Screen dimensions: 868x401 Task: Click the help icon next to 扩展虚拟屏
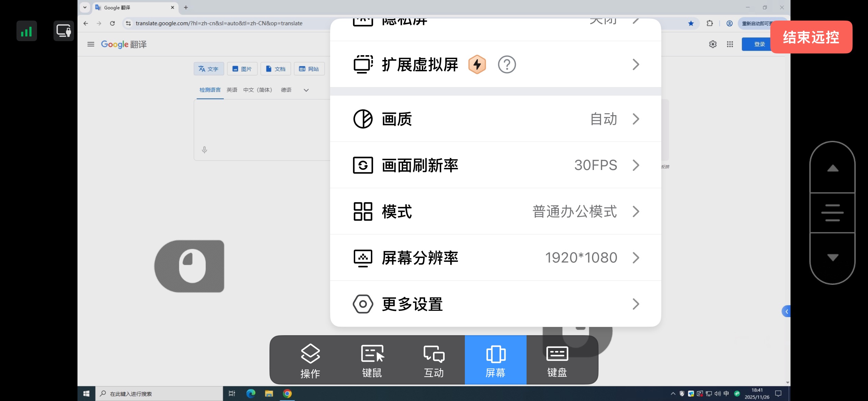[507, 64]
